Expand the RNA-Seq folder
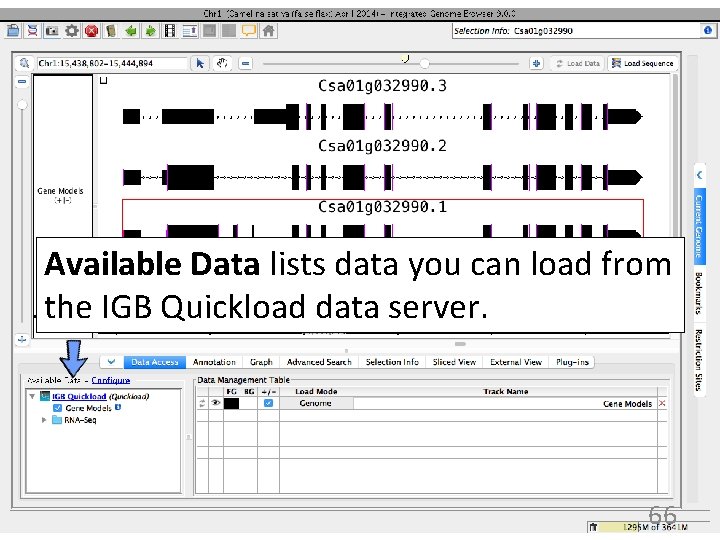Image resolution: width=720 pixels, height=540 pixels. [x=44, y=420]
